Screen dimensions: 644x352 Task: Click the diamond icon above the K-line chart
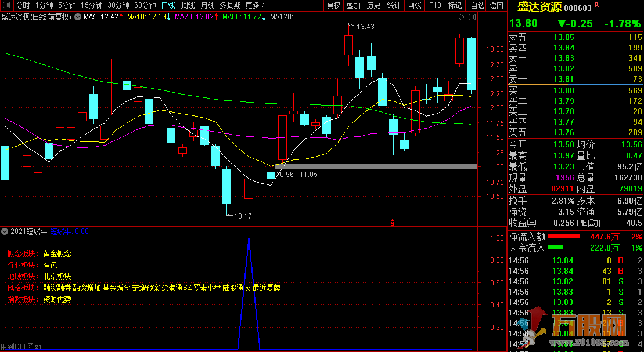tap(461, 17)
